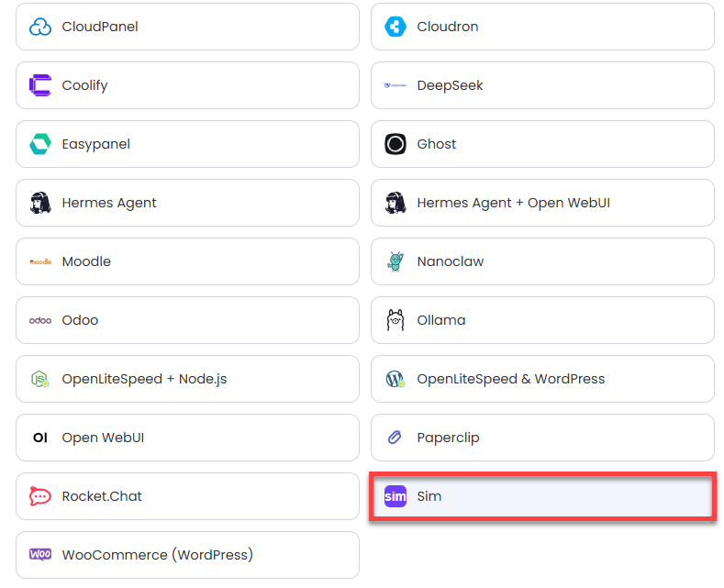
Task: Click the Ollama llama icon
Action: (x=395, y=320)
